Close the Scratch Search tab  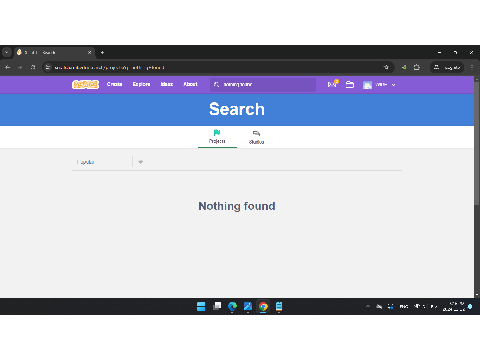pyautogui.click(x=89, y=52)
